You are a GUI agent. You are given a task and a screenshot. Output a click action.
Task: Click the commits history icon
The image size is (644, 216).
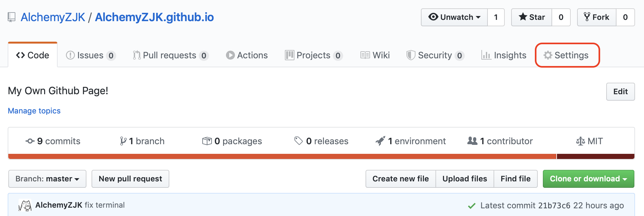pos(30,141)
